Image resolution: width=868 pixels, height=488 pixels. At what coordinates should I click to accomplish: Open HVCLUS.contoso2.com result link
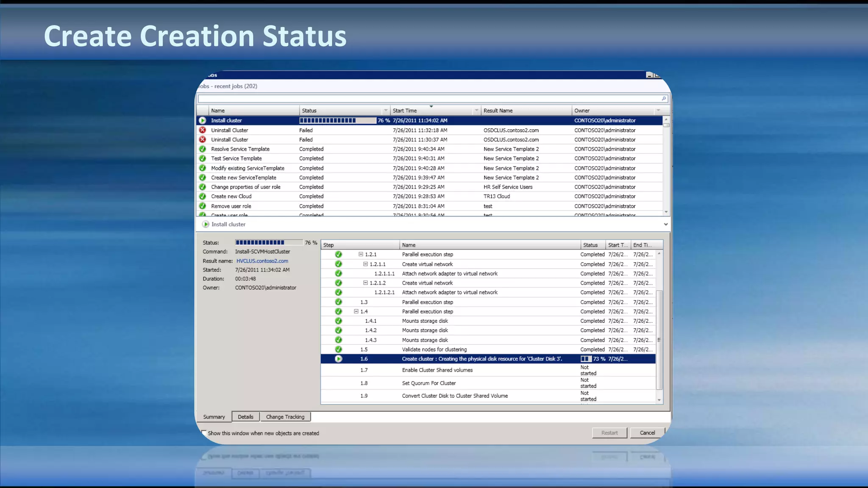pyautogui.click(x=262, y=261)
